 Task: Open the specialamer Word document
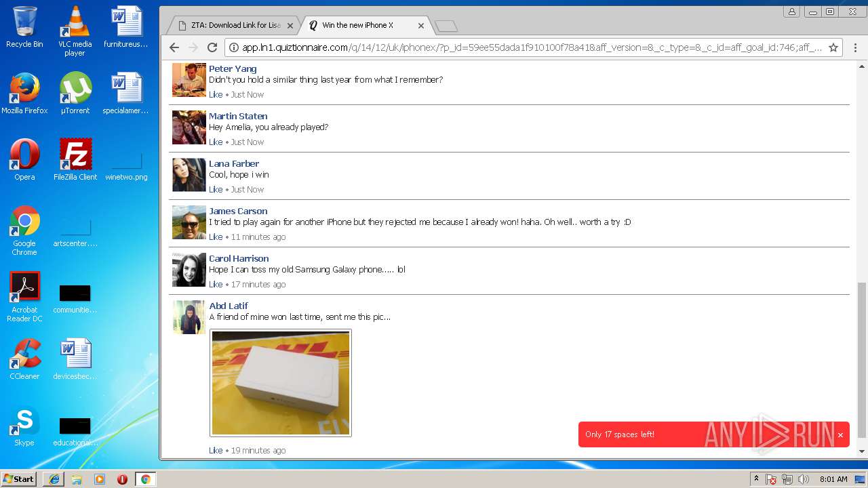[x=126, y=94]
